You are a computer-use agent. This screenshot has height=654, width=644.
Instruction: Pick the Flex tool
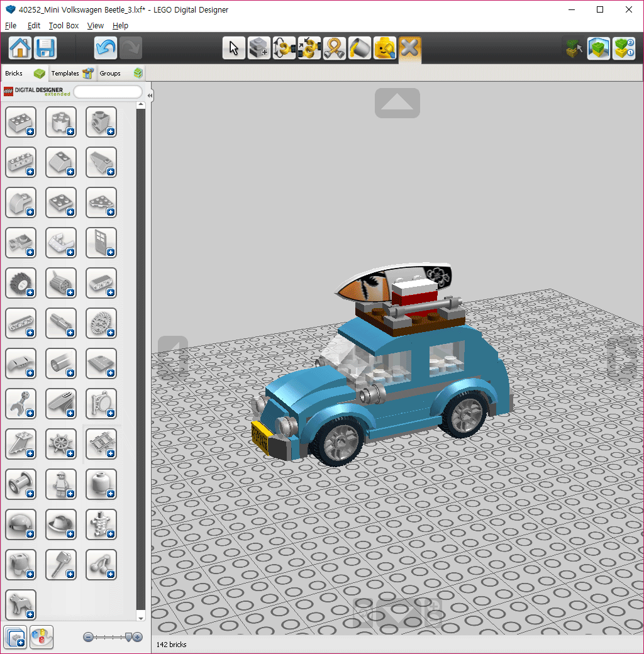pos(335,48)
